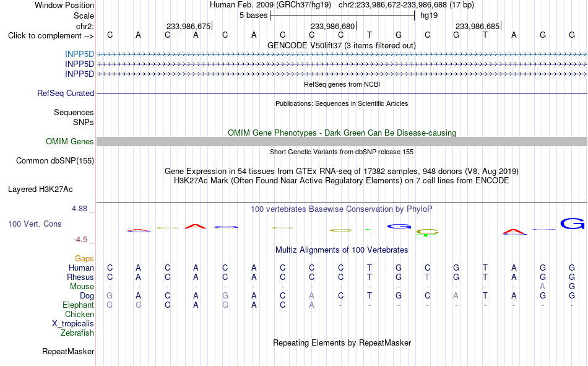Click the Zebrafish species label
588x366 pixels.
(77, 333)
